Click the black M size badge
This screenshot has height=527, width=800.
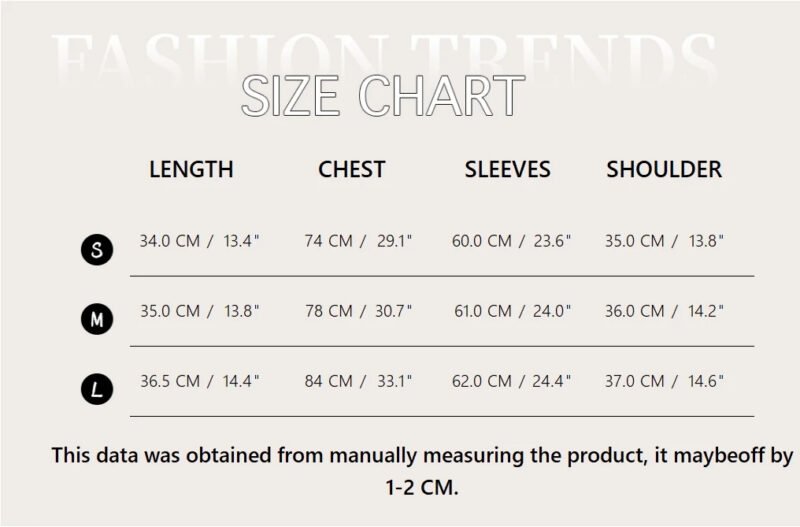click(x=97, y=319)
